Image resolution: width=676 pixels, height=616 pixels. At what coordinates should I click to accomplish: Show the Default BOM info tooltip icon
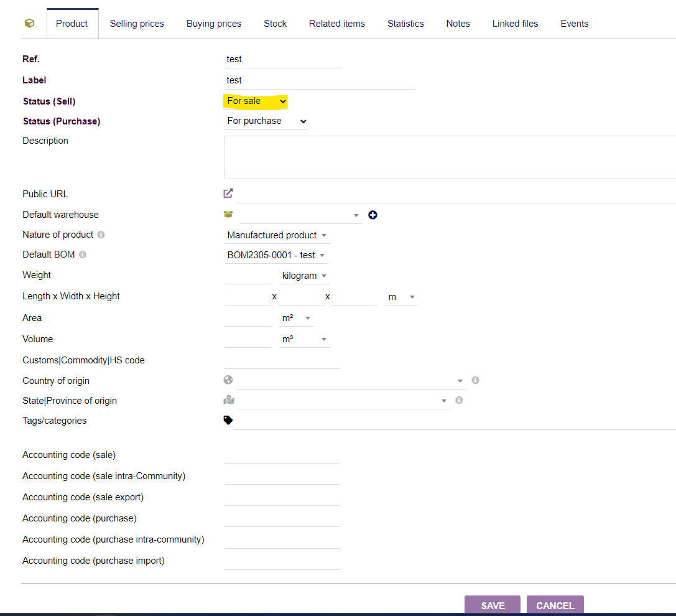pos(82,254)
